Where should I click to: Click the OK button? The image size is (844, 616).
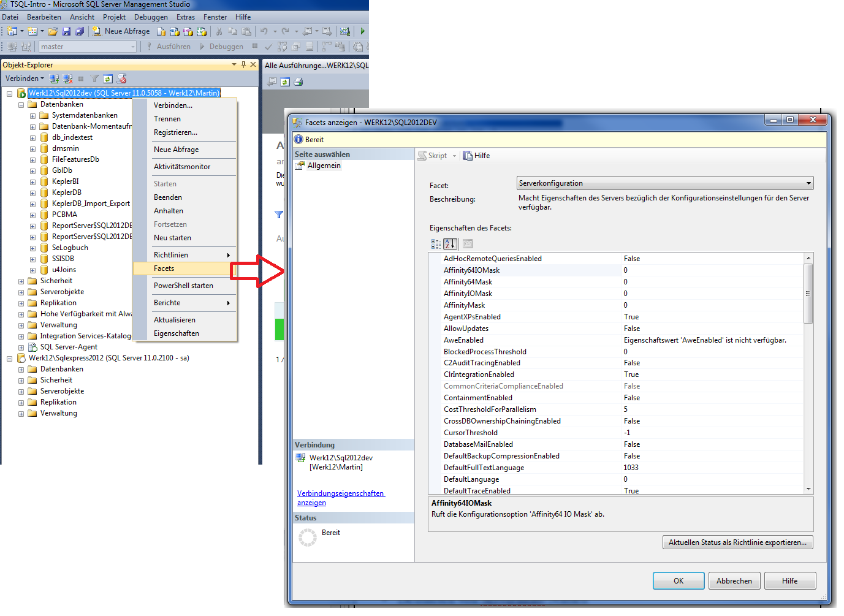pos(679,581)
